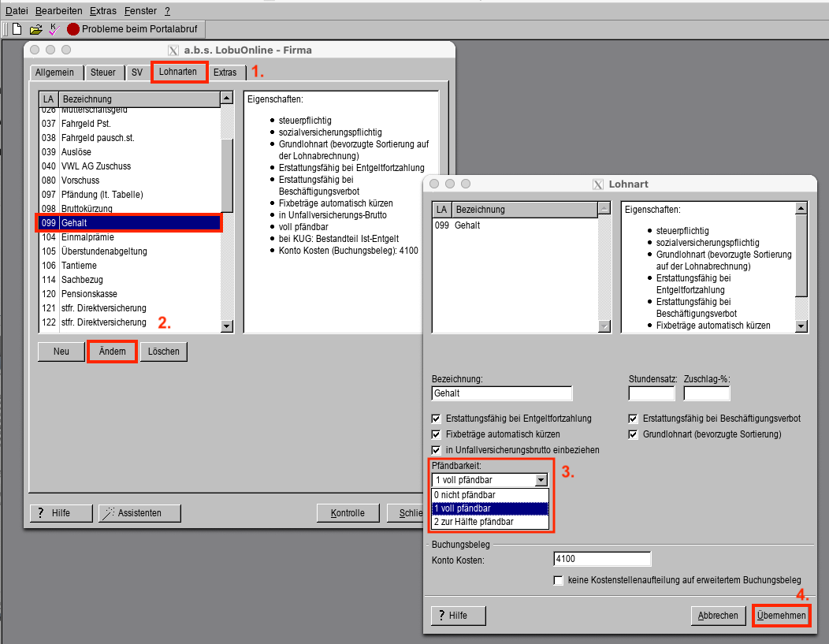
Task: Click the check mark Kontrolle toolbar icon
Action: (54, 29)
